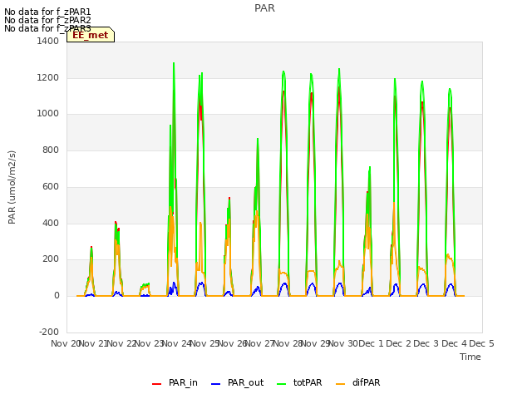The image size is (532, 399).
Task: Click the 400 y-axis tick label
Action: tap(51, 223)
